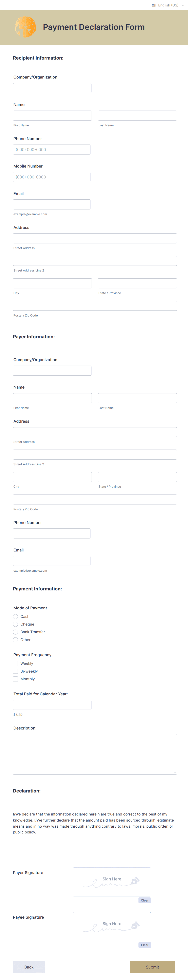This screenshot has height=980, width=188.
Task: Click the Submit button
Action: [x=152, y=967]
